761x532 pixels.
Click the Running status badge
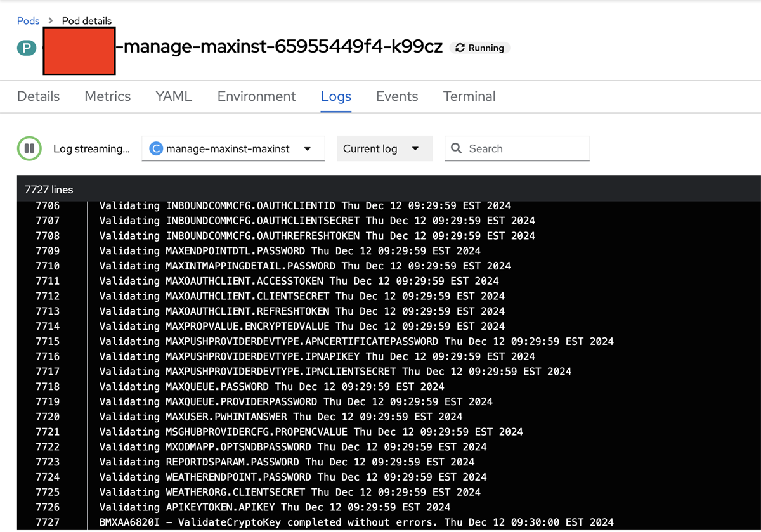point(480,48)
